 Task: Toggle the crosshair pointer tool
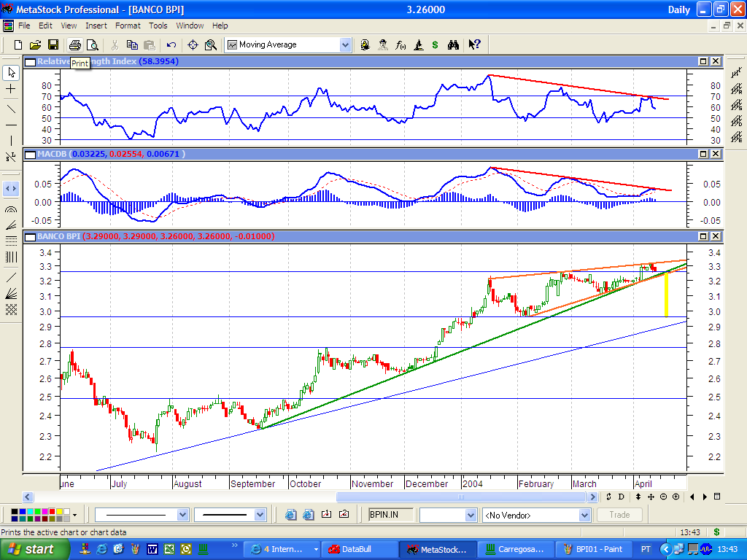click(11, 89)
